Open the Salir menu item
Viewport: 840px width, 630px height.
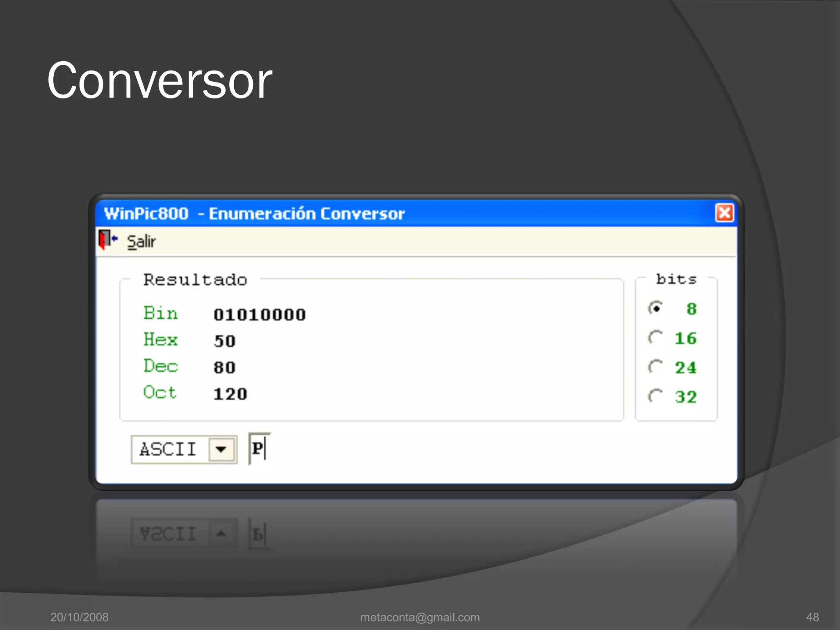coord(141,242)
